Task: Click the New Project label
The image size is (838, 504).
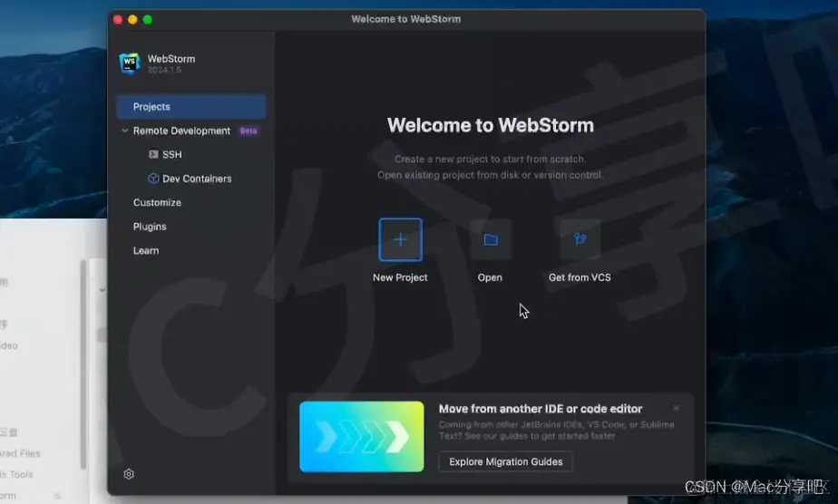Action: tap(400, 277)
